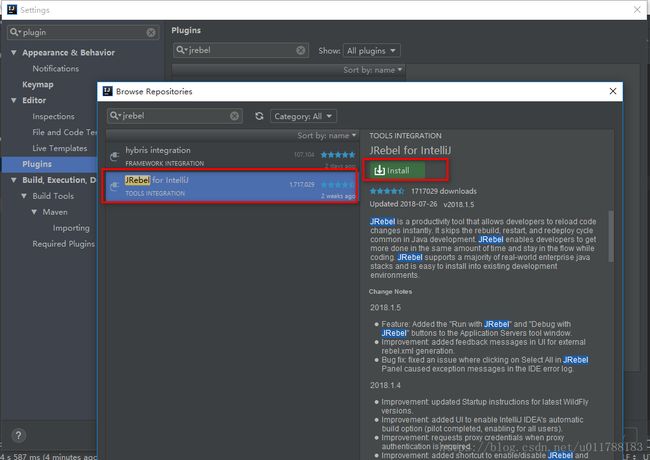This screenshot has height=460, width=650.
Task: Click '1717029 downloads' text
Action: 444,191
